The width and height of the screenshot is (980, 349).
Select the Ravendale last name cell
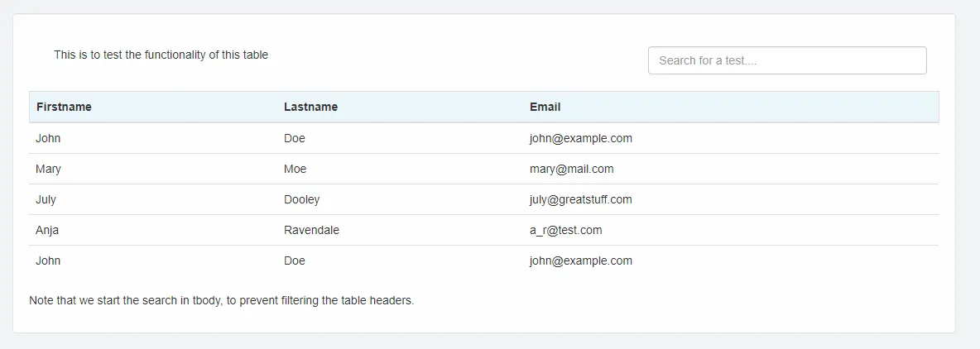click(311, 230)
